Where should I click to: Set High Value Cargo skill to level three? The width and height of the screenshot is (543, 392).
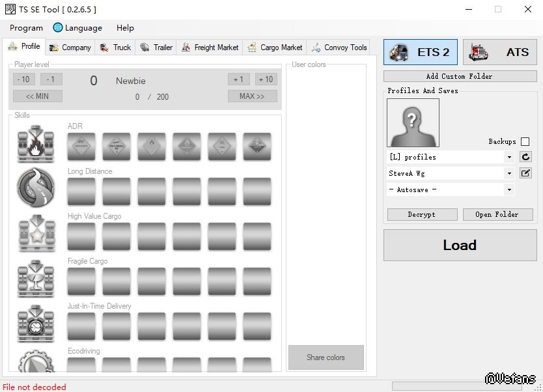(152, 236)
